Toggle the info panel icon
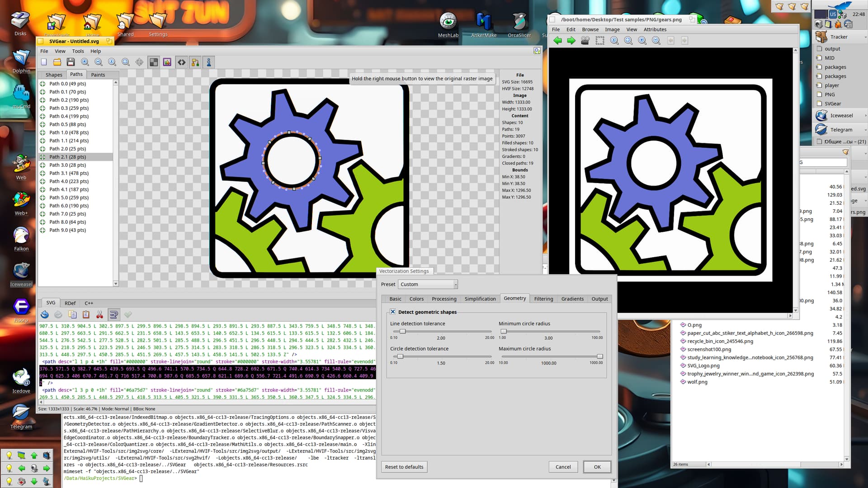868x488 pixels. [x=209, y=62]
